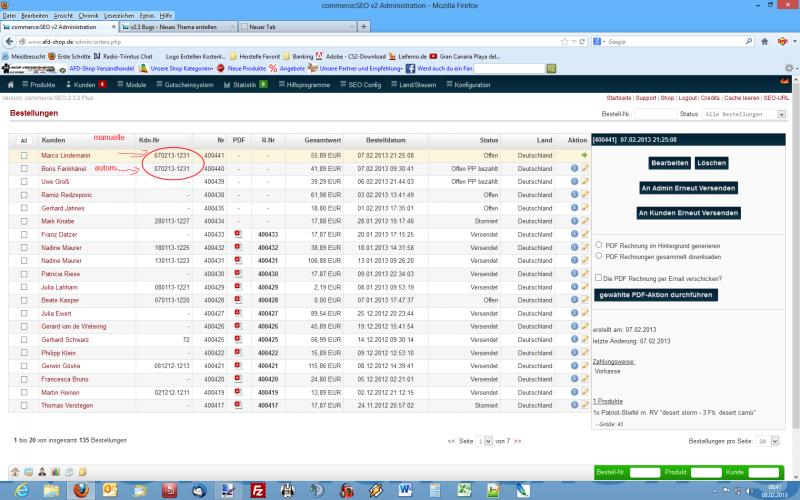Image resolution: width=800 pixels, height=500 pixels.
Task: Click the PDF icon for order 400417
Action: (x=238, y=405)
